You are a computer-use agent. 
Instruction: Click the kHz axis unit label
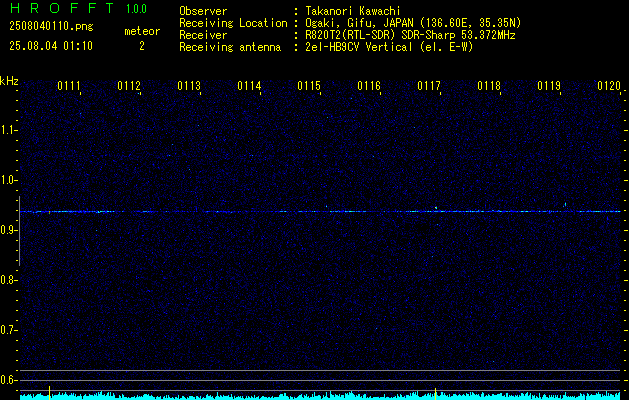pos(9,81)
